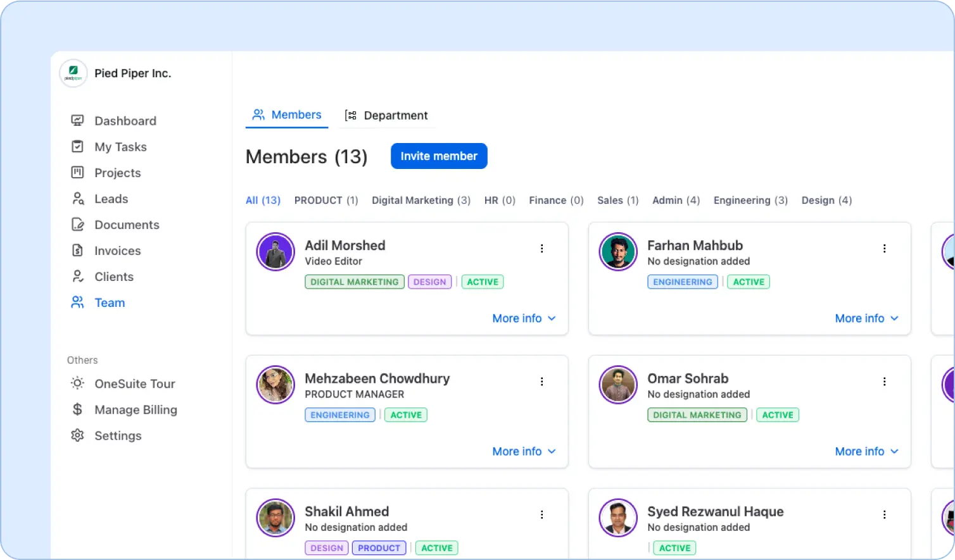
Task: Open Mehzabeen Chowdhury's three-dot options menu
Action: 541,382
